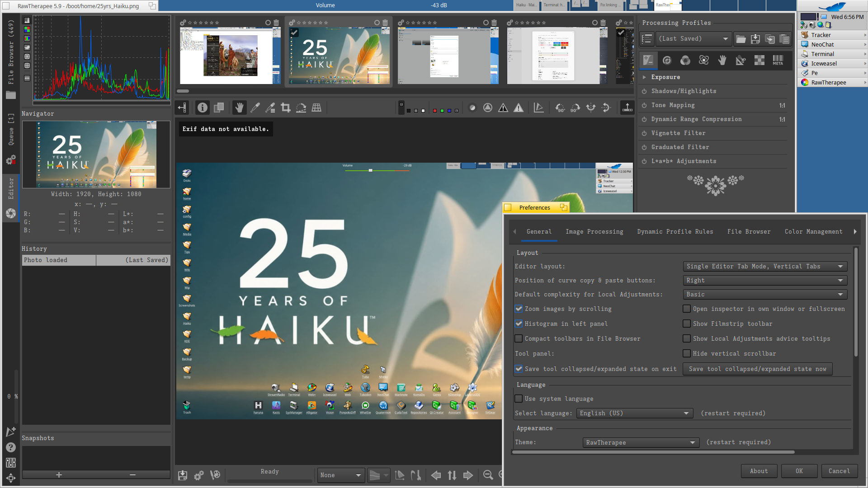
Task: Save current image icon in bottom toolbar
Action: [x=183, y=475]
